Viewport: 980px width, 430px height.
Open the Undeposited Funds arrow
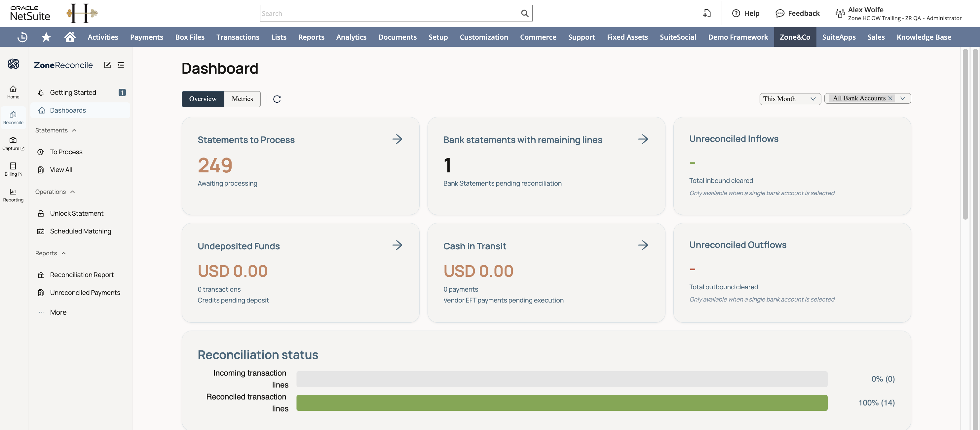click(397, 245)
